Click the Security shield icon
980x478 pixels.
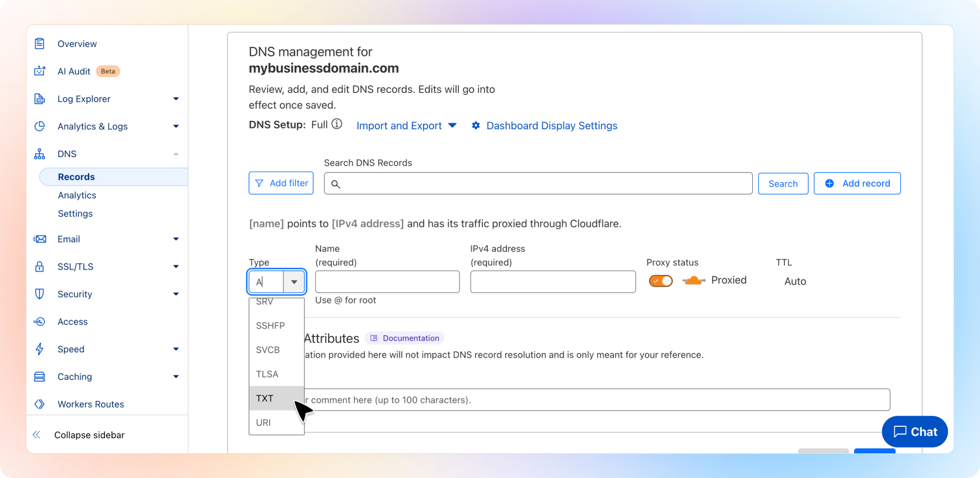39,294
